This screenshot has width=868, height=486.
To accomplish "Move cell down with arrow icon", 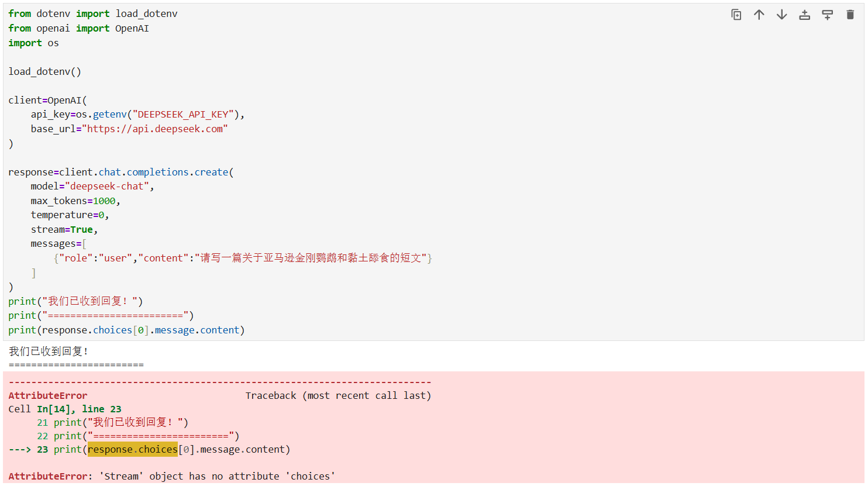I will pyautogui.click(x=782, y=15).
